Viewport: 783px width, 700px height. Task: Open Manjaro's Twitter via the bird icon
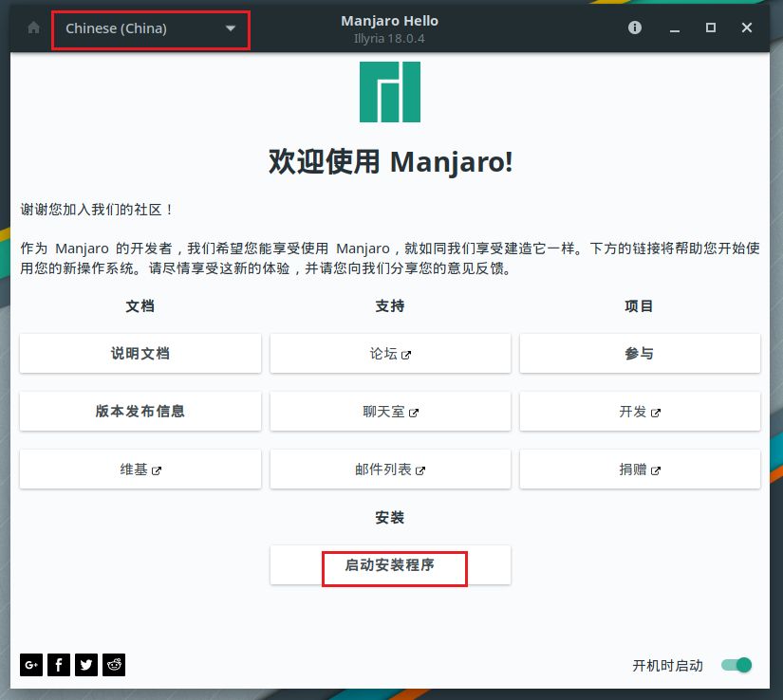click(85, 665)
